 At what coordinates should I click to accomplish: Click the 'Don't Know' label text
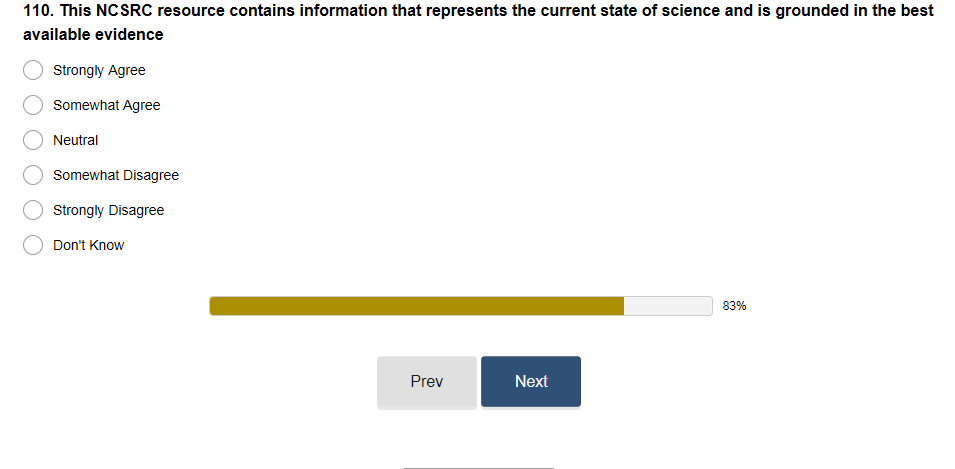[x=88, y=245]
